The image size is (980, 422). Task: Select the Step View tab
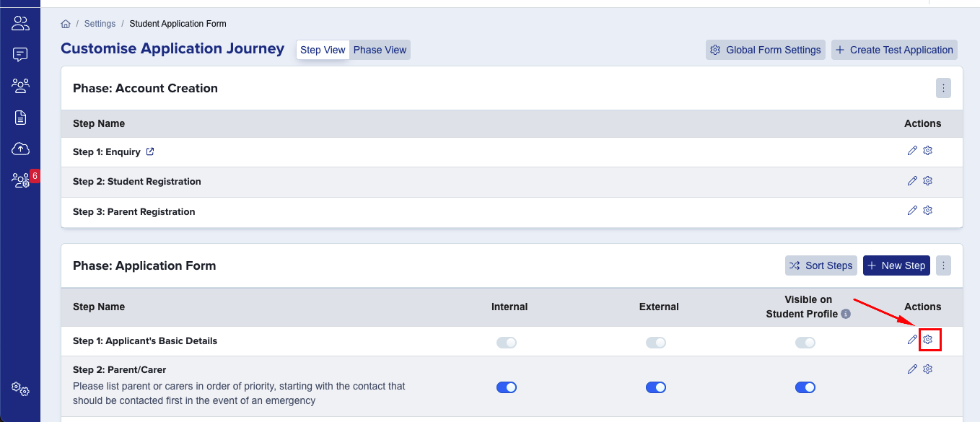[x=323, y=50]
